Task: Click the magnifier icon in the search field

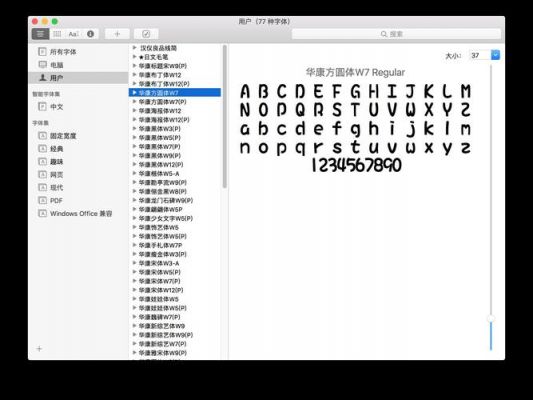Action: 384,34
